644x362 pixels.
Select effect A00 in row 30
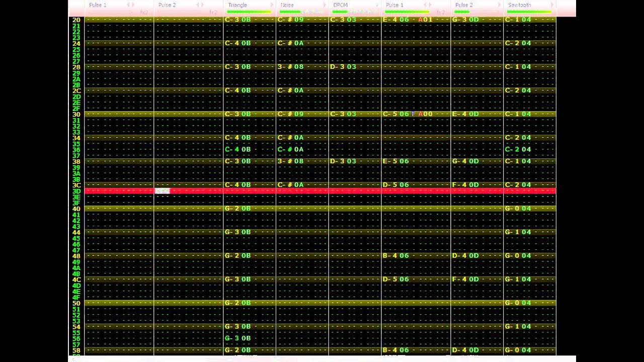(426, 114)
